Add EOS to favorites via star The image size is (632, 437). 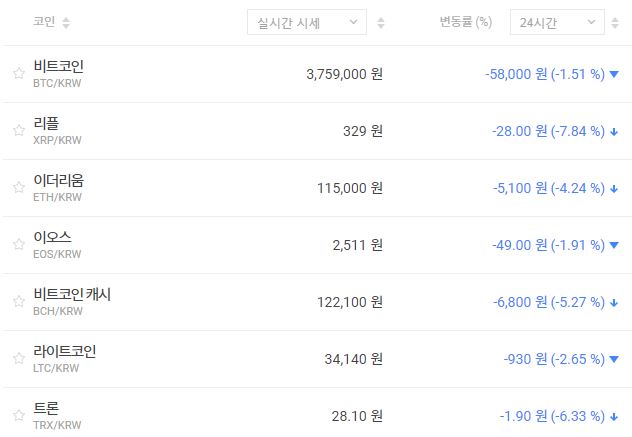tap(18, 244)
